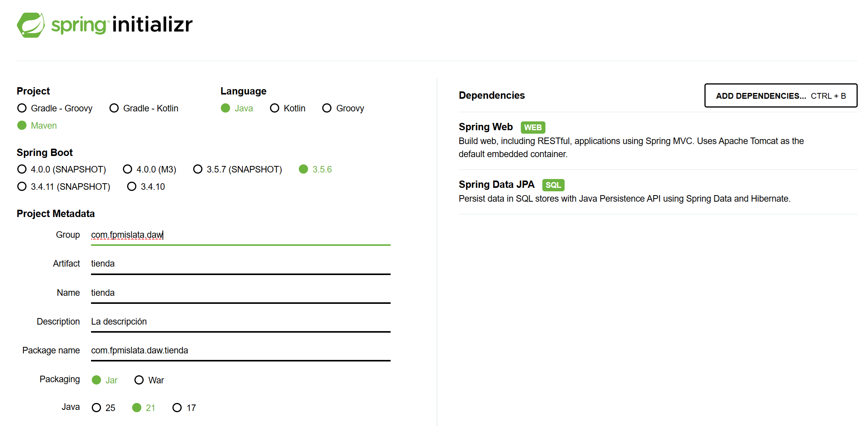Click the Description input field
This screenshot has width=868, height=426.
pos(240,322)
